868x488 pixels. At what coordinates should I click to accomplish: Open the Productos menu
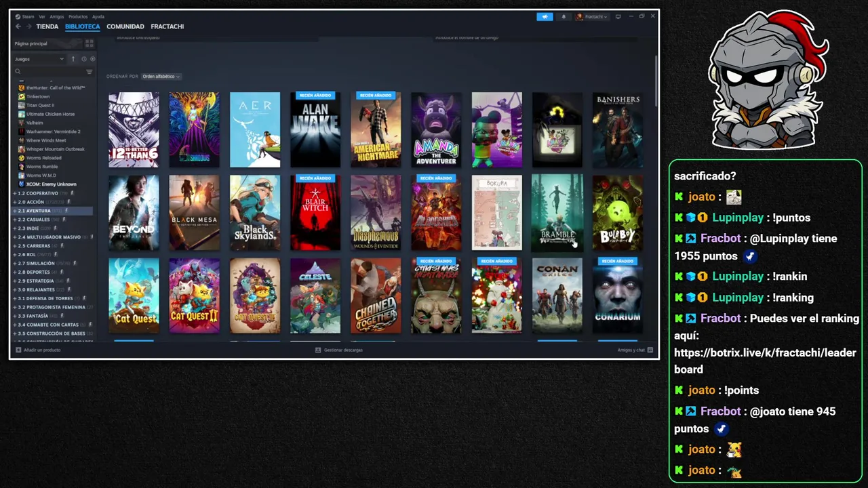tap(78, 16)
